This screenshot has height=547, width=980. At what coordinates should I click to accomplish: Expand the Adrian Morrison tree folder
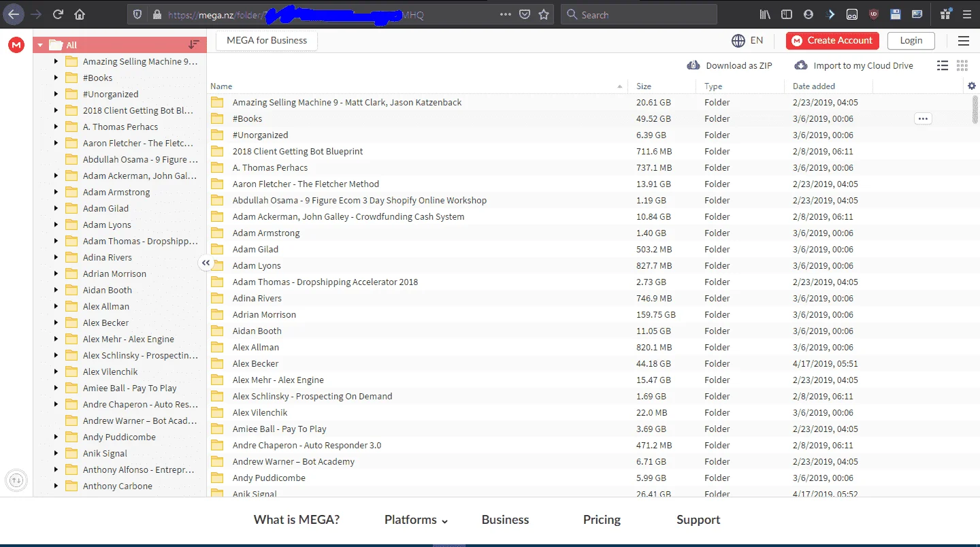click(x=56, y=273)
